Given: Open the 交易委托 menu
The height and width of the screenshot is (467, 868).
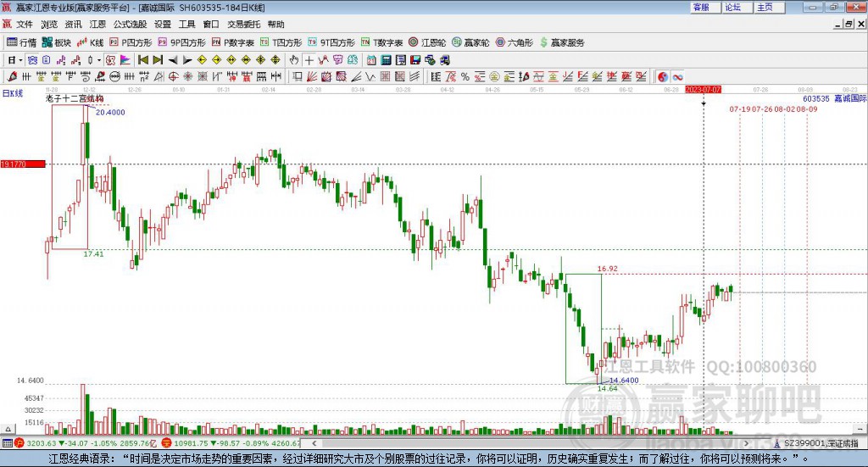Looking at the screenshot, I should [243, 25].
